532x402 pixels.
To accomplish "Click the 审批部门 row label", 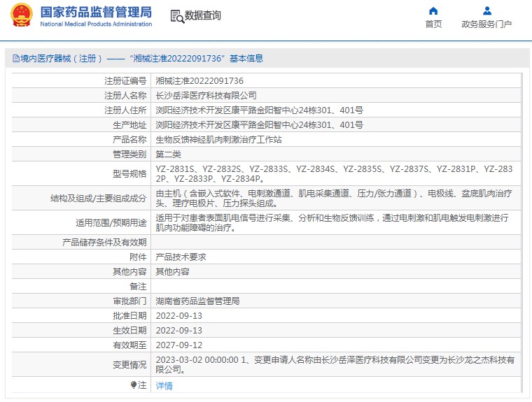I will click(x=129, y=301).
